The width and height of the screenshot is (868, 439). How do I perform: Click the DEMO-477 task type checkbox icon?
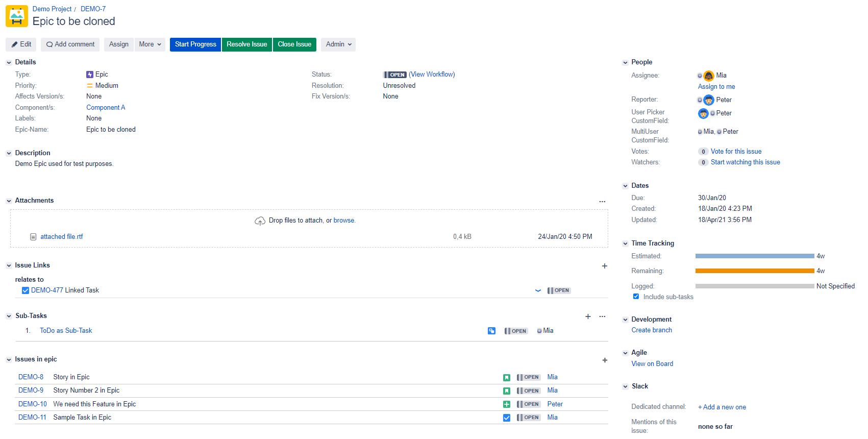tap(26, 290)
